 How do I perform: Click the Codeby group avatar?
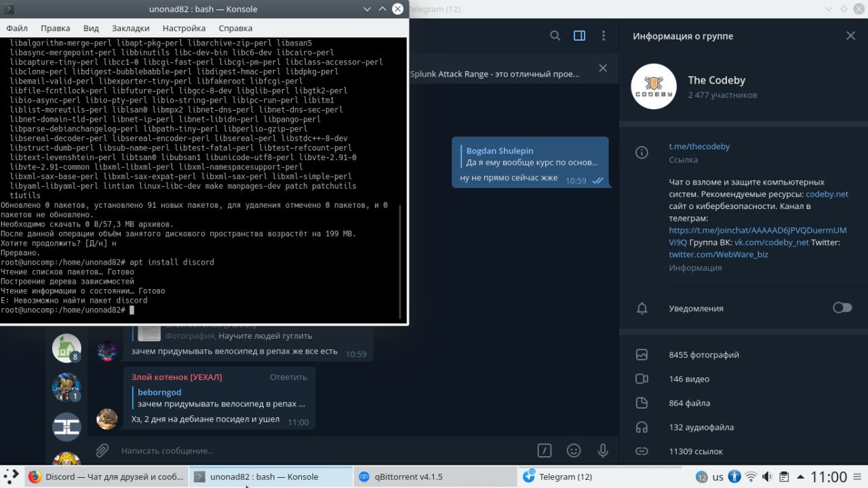[x=654, y=87]
